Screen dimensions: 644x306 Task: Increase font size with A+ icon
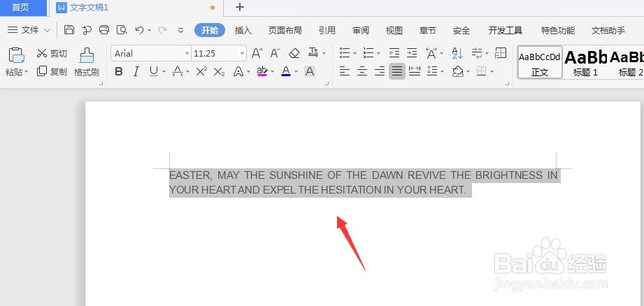(257, 53)
